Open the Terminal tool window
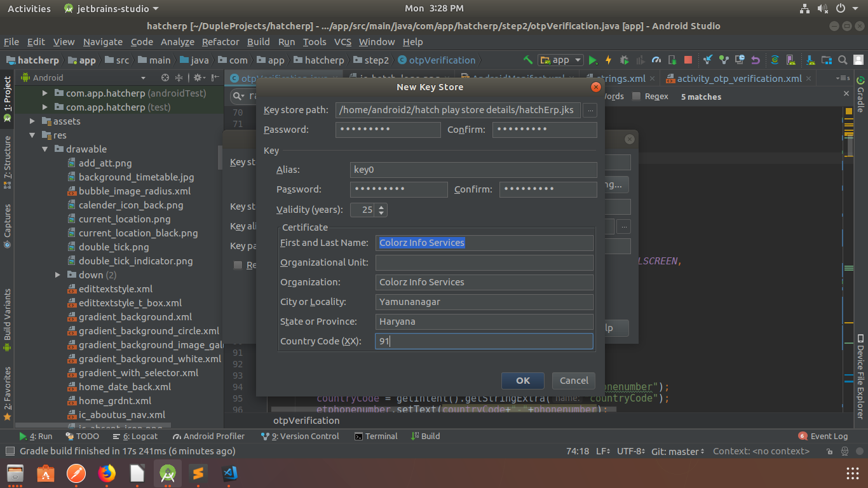Screen dimensions: 868x488 pos(376,437)
